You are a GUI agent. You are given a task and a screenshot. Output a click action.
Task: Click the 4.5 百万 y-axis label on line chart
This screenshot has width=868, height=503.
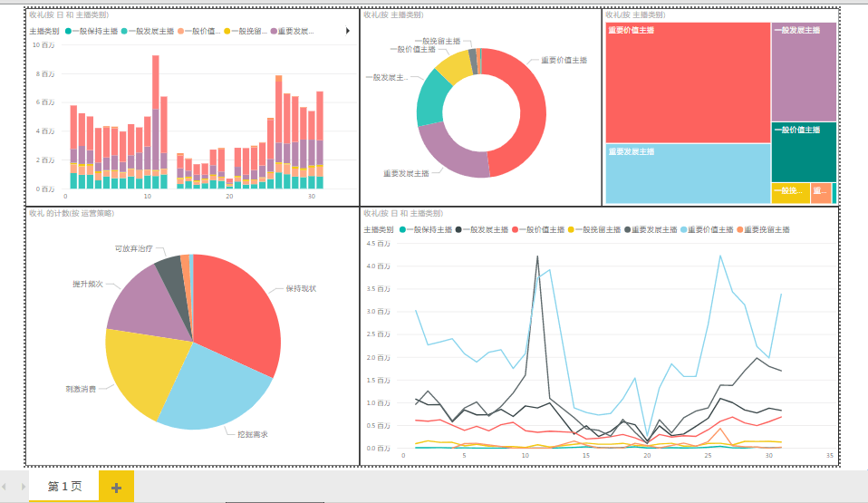pos(378,243)
